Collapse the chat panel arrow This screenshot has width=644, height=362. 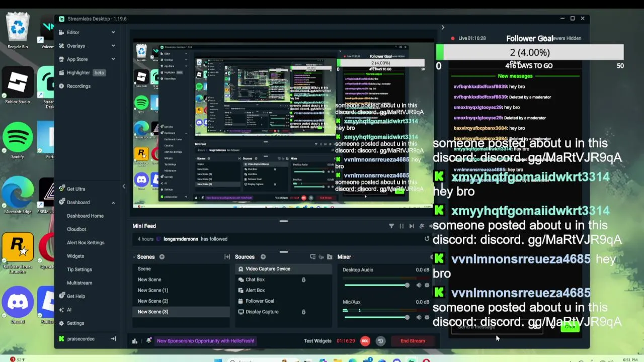point(443,28)
